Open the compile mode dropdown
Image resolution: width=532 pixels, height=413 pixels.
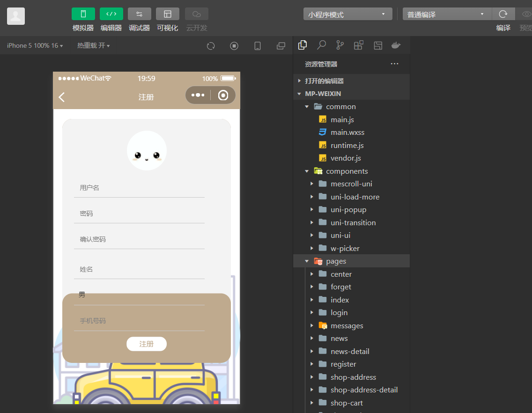(x=447, y=14)
